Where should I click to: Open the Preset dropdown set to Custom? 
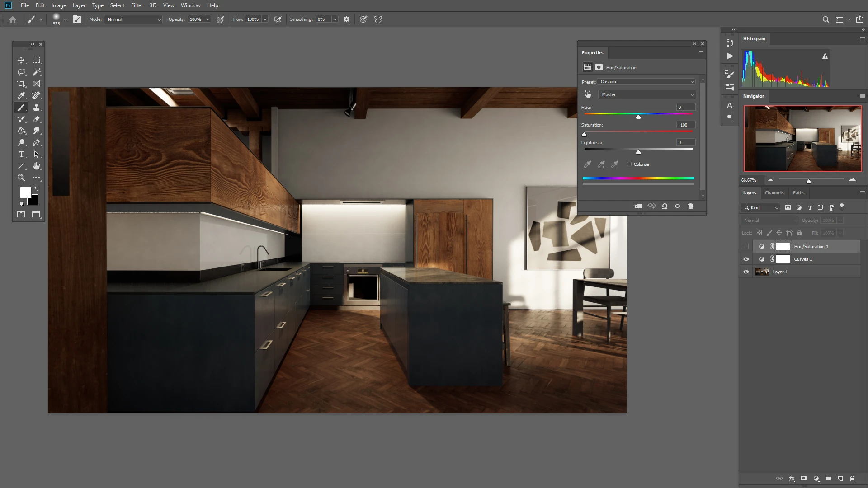coord(646,82)
